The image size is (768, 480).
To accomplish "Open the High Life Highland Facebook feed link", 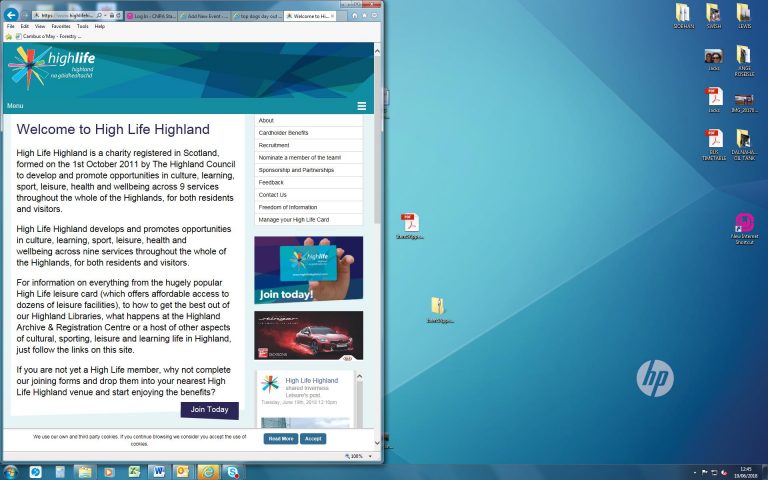I will click(x=312, y=381).
